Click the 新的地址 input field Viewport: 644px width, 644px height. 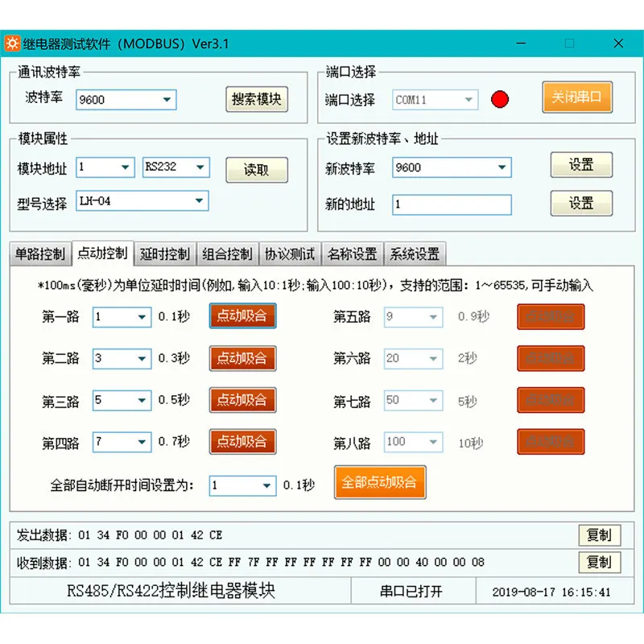click(452, 204)
